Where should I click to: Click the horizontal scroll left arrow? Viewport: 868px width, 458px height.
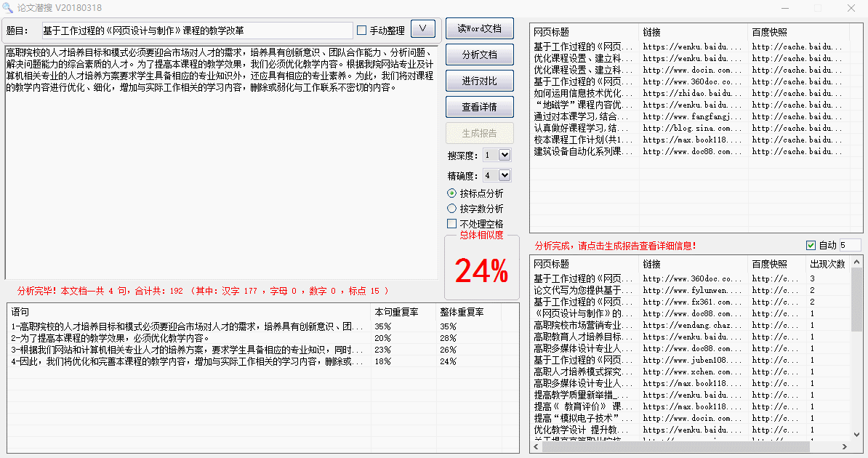(536, 446)
